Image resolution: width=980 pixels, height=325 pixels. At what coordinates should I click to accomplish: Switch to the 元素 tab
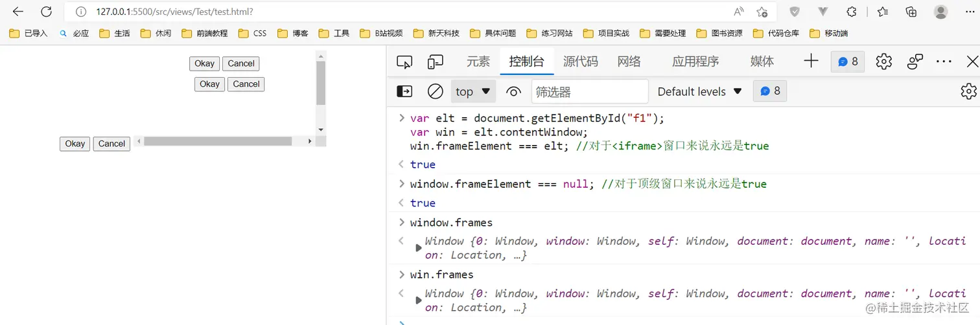click(478, 62)
